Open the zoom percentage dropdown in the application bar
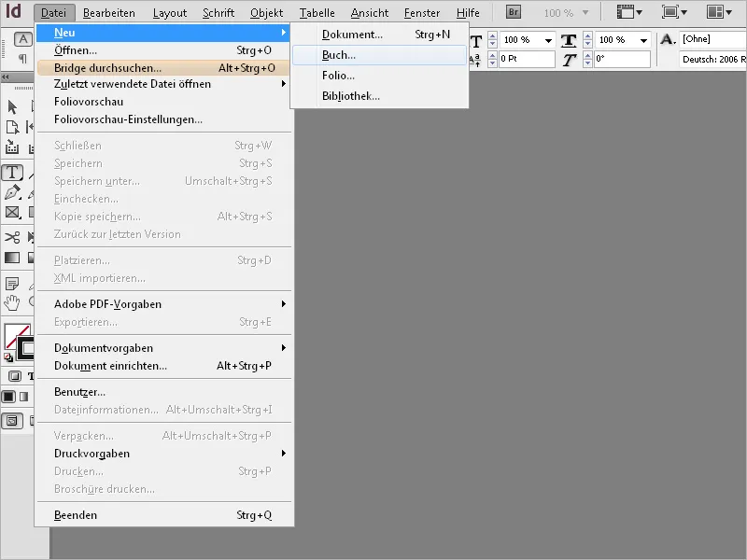This screenshot has height=560, width=747. 585,12
